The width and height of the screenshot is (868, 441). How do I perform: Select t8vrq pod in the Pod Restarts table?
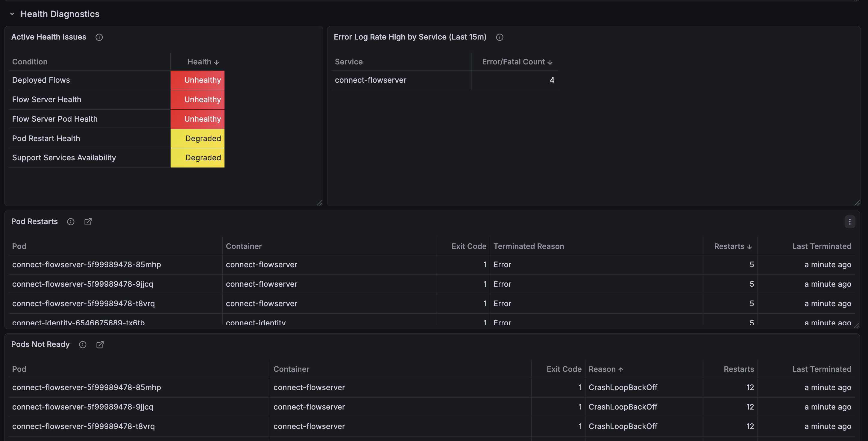(84, 303)
